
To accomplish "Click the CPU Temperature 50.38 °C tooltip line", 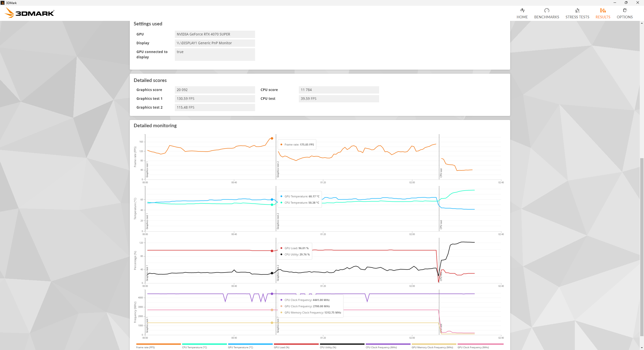I will [x=300, y=203].
